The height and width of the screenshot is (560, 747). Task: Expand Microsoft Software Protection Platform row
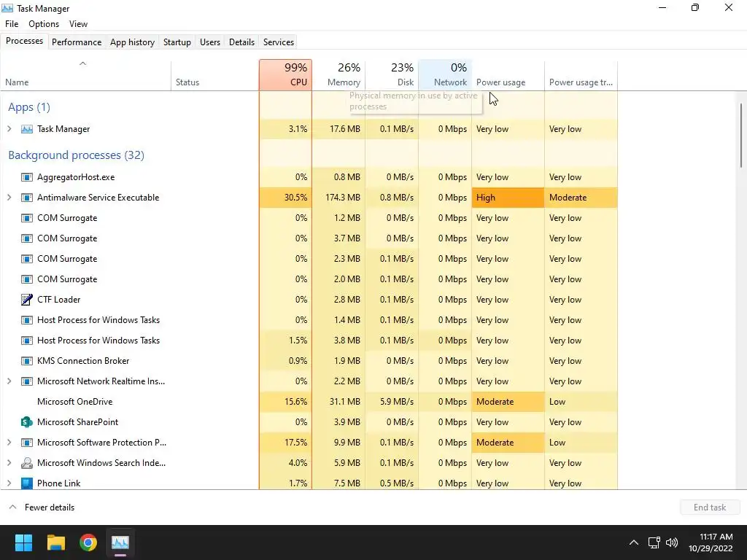[x=9, y=443]
